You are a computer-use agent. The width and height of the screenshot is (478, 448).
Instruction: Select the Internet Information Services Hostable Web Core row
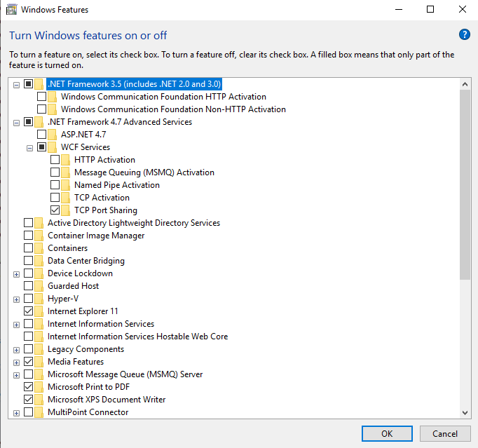click(x=138, y=337)
